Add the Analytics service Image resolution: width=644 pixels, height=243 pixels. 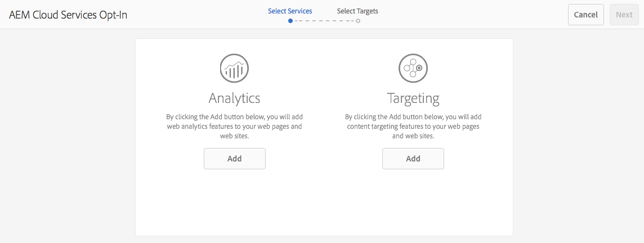click(x=234, y=159)
